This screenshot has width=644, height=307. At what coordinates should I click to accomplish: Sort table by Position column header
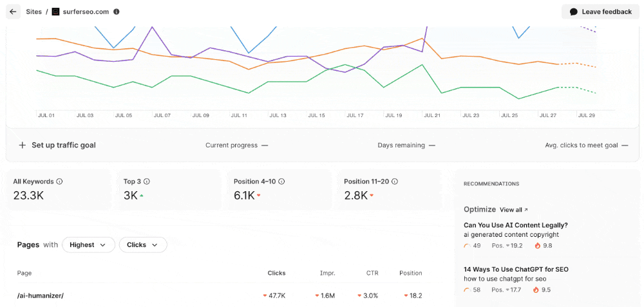point(411,273)
